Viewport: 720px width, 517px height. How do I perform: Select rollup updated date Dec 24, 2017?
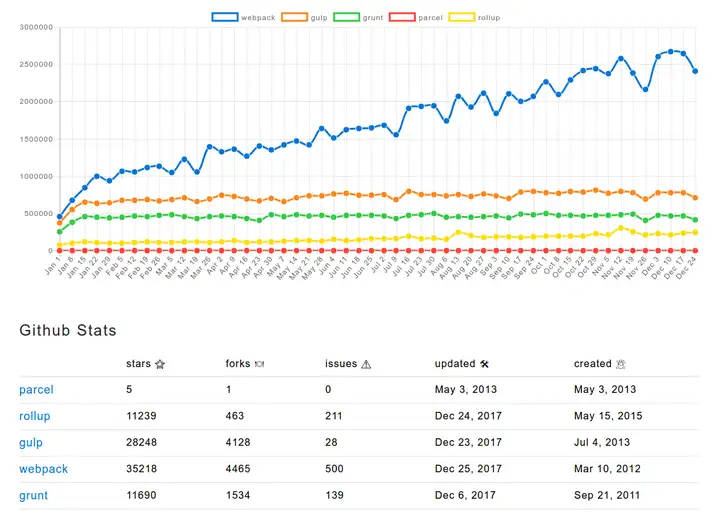[468, 416]
